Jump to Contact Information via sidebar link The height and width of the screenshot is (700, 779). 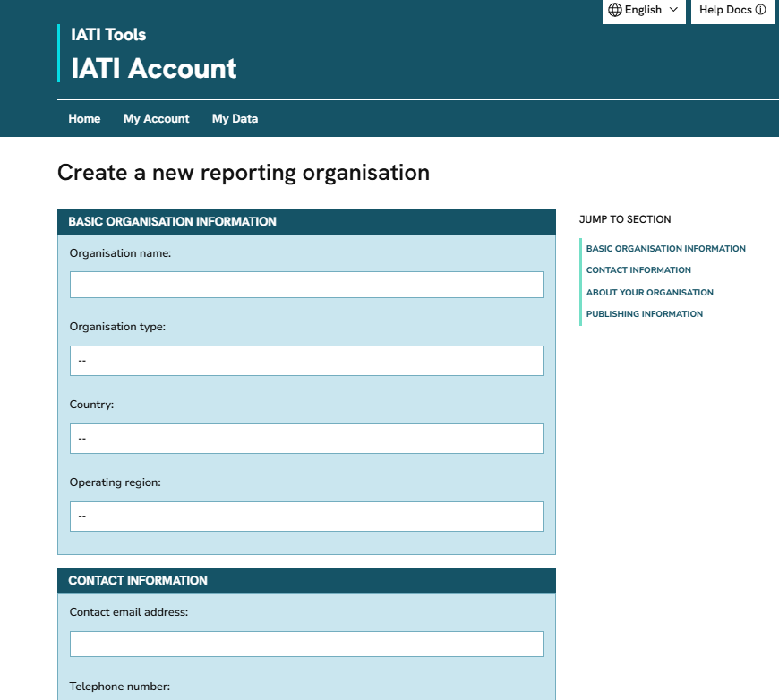tap(638, 270)
